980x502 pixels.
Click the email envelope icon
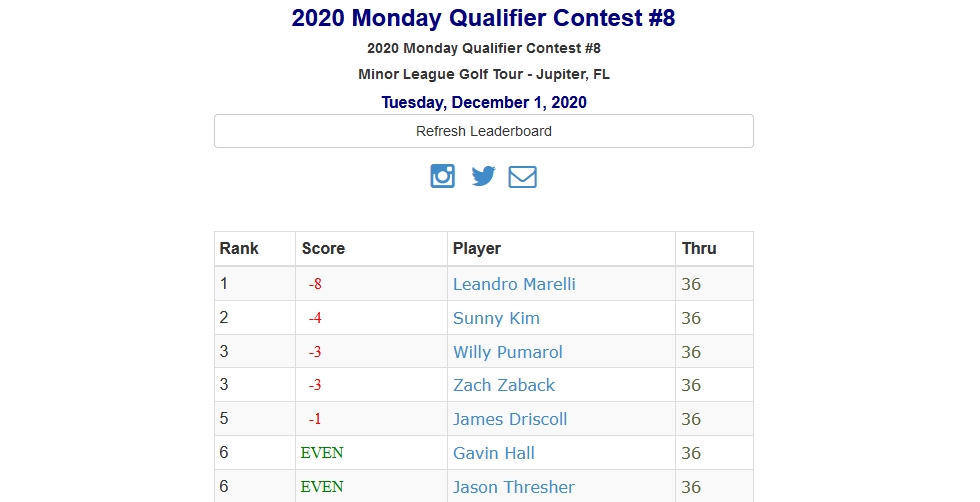[x=522, y=177]
